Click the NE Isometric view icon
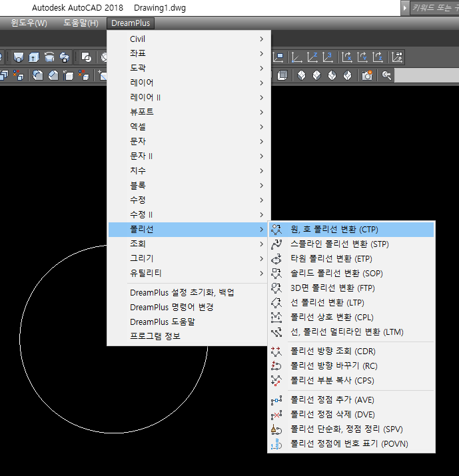Viewport: 459px width, 476px height. 332,75
